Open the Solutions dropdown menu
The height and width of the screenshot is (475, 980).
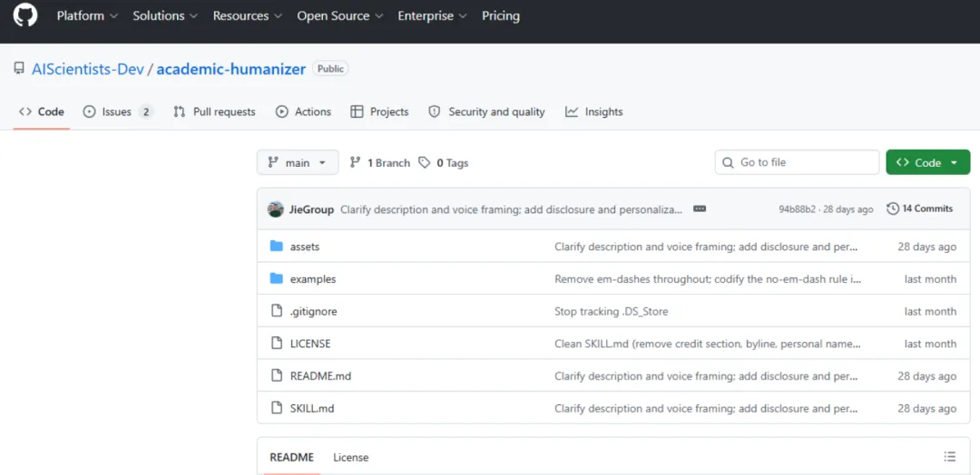[x=165, y=15]
